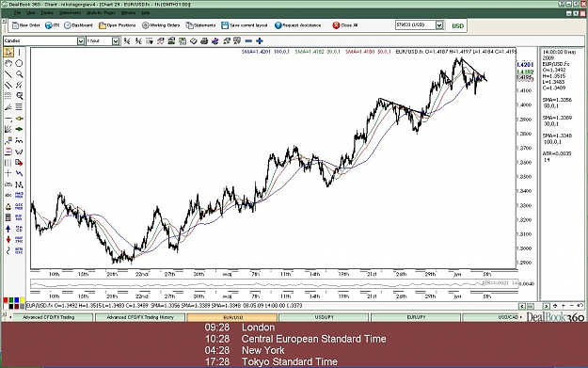Click the account number input field
The image size is (588, 368).
(x=415, y=25)
